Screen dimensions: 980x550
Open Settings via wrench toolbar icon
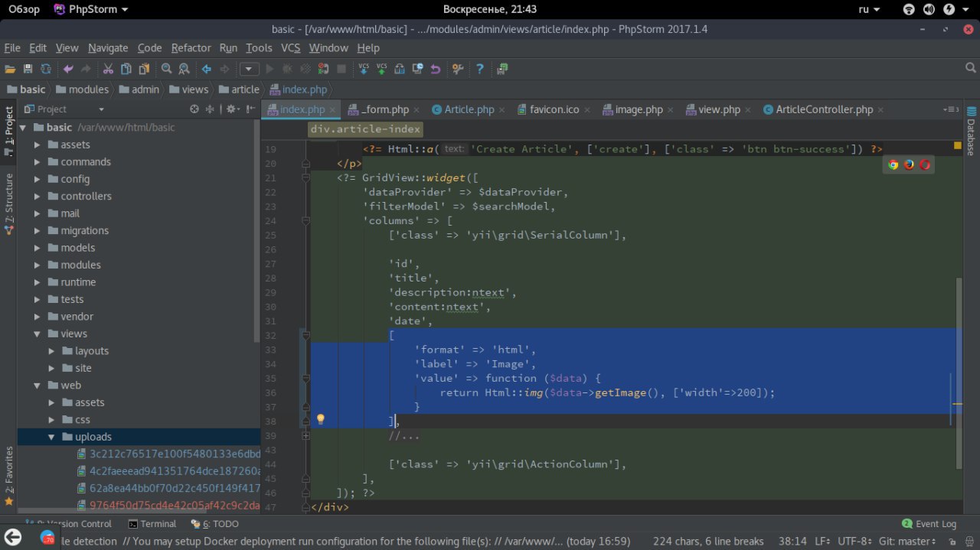[458, 69]
